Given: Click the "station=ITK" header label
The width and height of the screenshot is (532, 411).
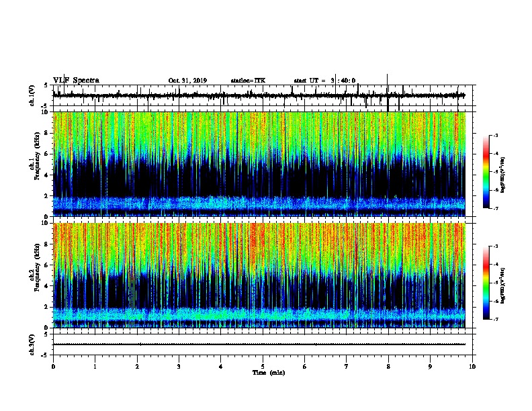Looking at the screenshot, I should coord(248,81).
